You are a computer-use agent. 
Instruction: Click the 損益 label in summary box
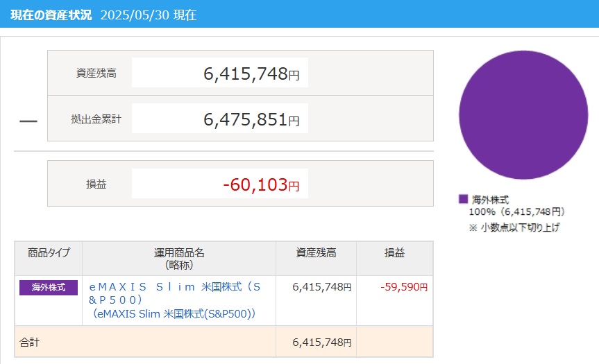tap(96, 184)
